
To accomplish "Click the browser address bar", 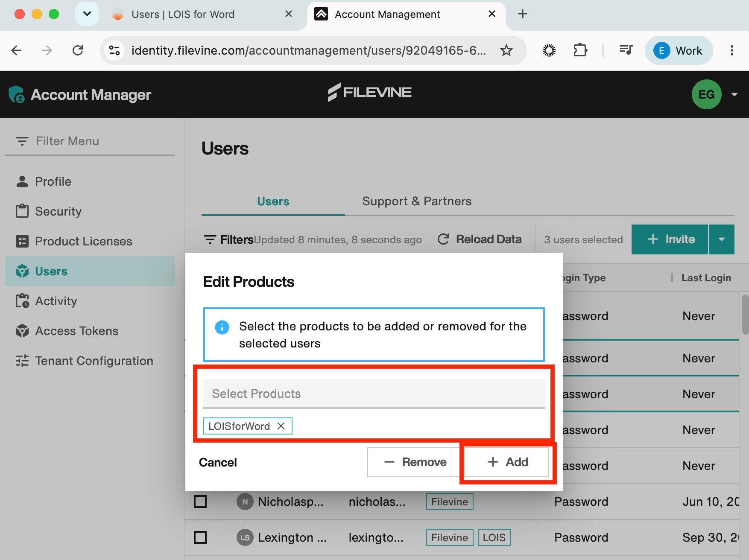I will (308, 50).
